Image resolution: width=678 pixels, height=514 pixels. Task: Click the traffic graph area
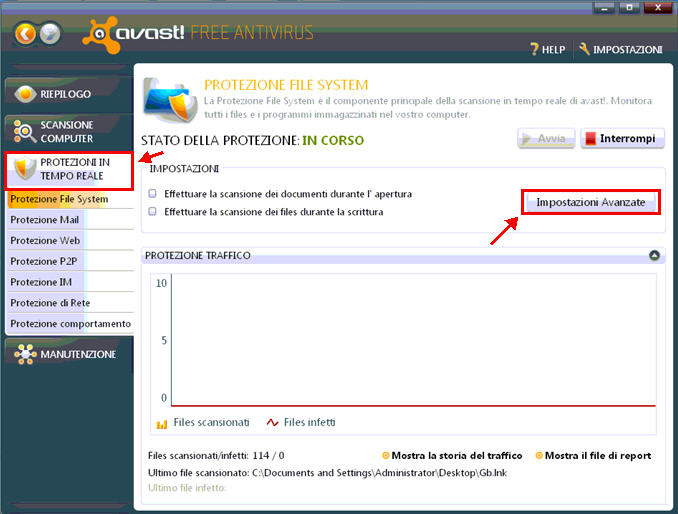(x=413, y=340)
